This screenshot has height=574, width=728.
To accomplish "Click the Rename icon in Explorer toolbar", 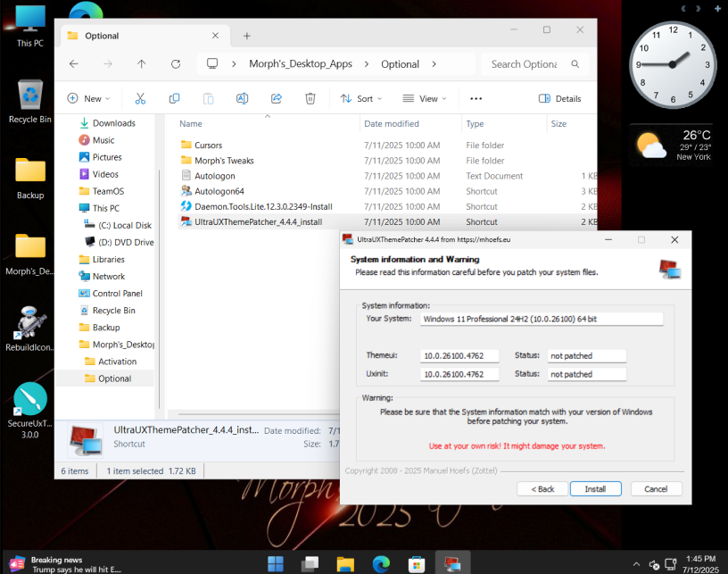I will coord(243,98).
